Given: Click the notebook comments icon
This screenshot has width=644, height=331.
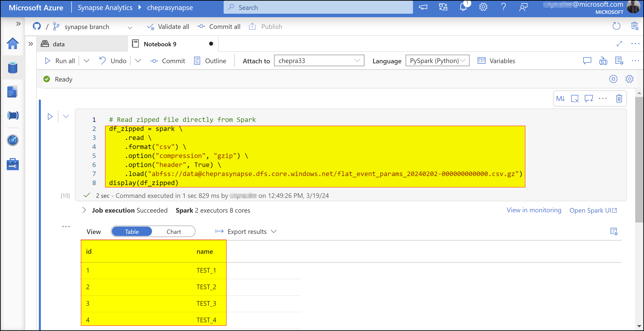Looking at the screenshot, I should (x=587, y=61).
